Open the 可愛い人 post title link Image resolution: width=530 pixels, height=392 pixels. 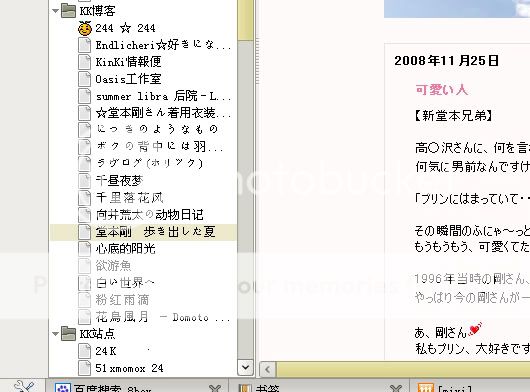point(441,90)
